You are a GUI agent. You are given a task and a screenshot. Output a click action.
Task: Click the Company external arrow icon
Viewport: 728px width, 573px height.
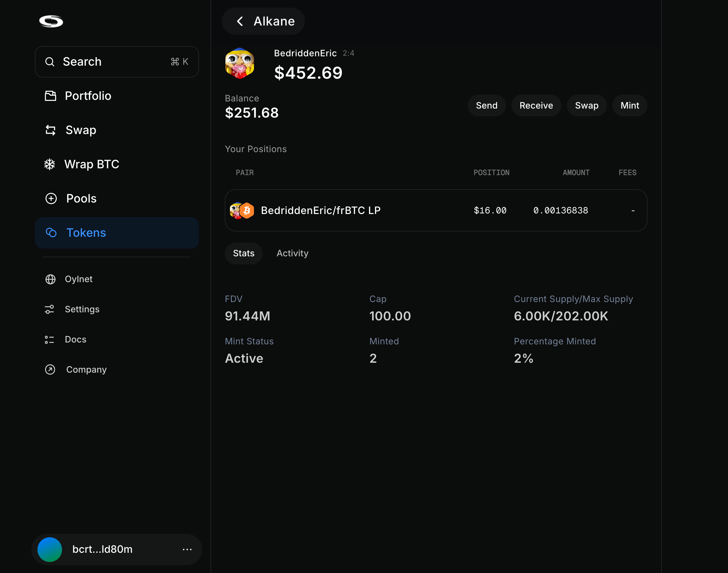tap(50, 370)
